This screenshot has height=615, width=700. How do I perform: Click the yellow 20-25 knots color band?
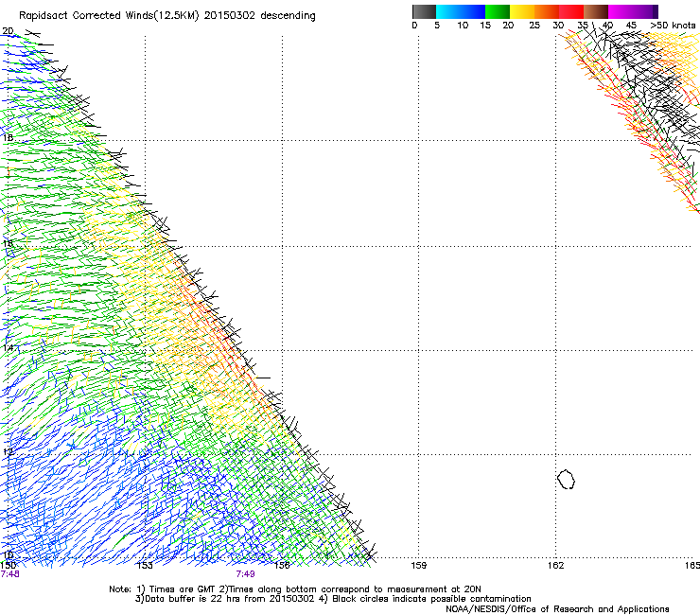click(x=522, y=11)
